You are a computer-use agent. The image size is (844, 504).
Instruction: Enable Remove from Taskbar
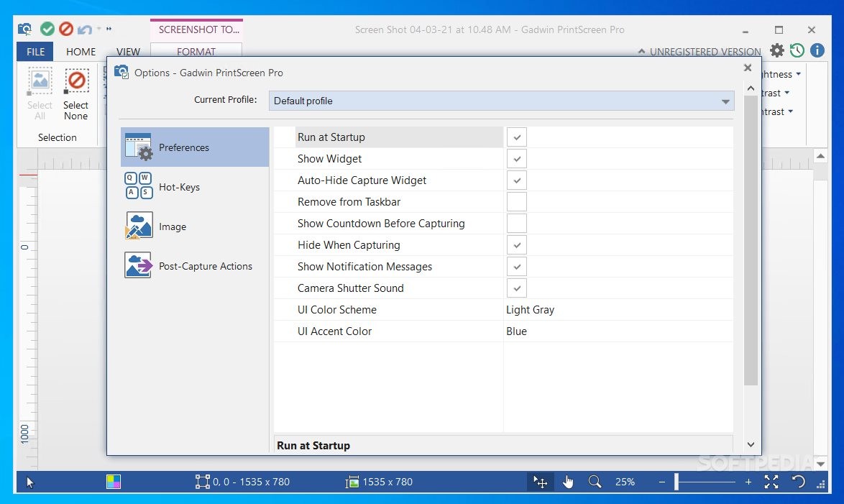point(516,201)
